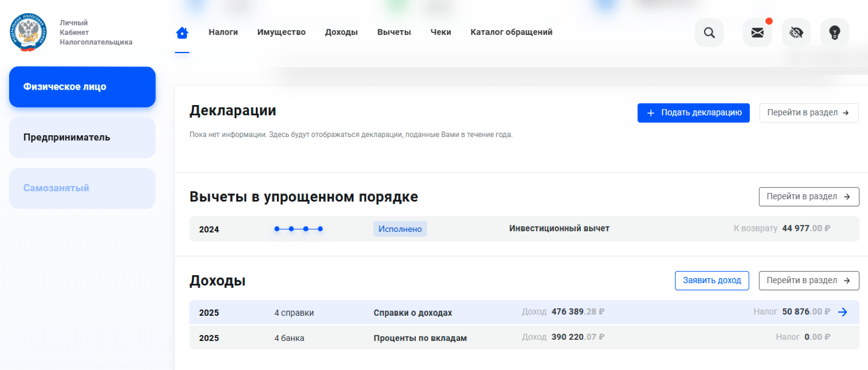Open messages via the envelope icon
This screenshot has width=868, height=370.
point(757,33)
